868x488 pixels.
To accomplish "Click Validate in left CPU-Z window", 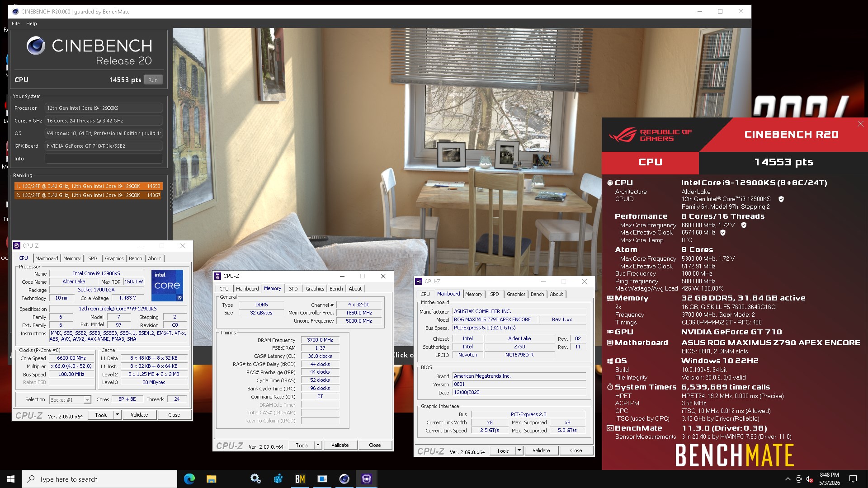I will tap(139, 415).
